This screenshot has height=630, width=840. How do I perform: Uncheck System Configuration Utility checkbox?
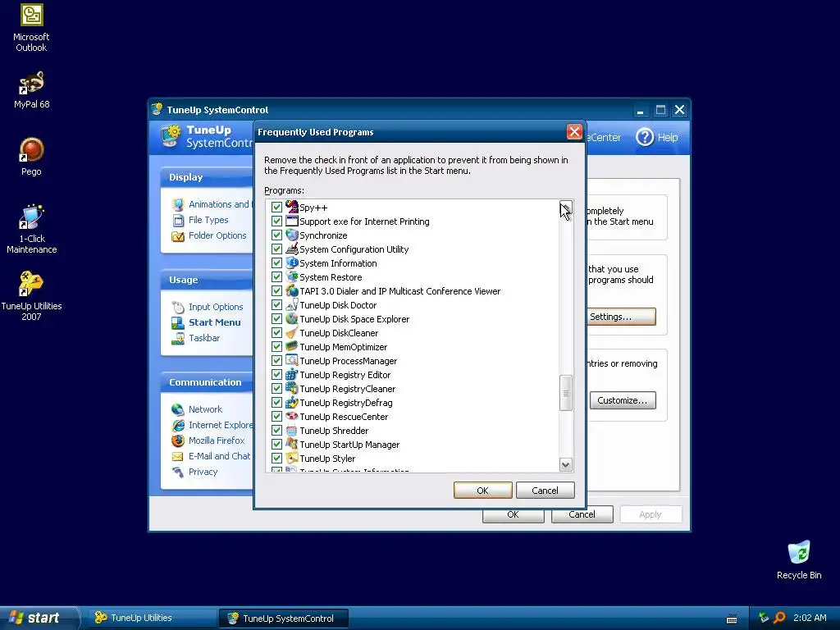pos(276,249)
